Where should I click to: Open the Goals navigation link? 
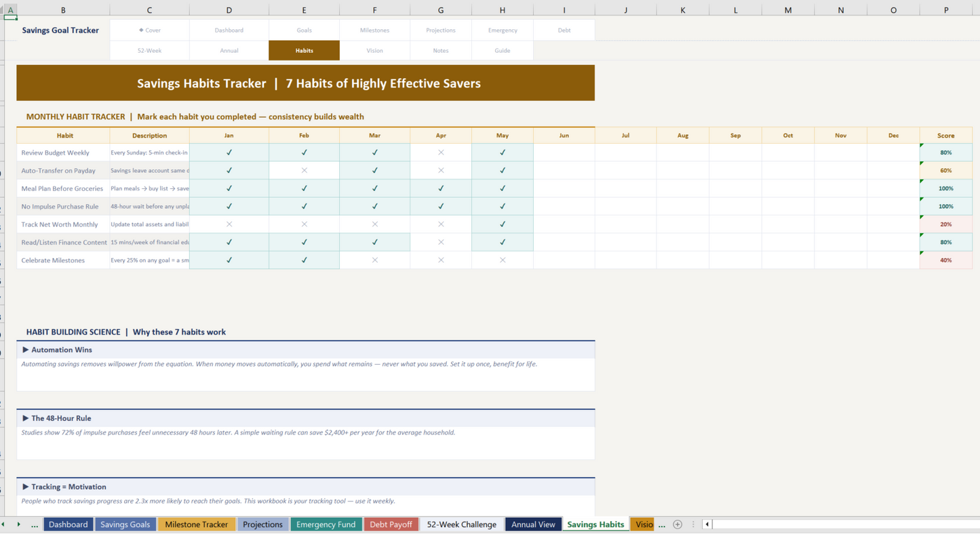[304, 30]
